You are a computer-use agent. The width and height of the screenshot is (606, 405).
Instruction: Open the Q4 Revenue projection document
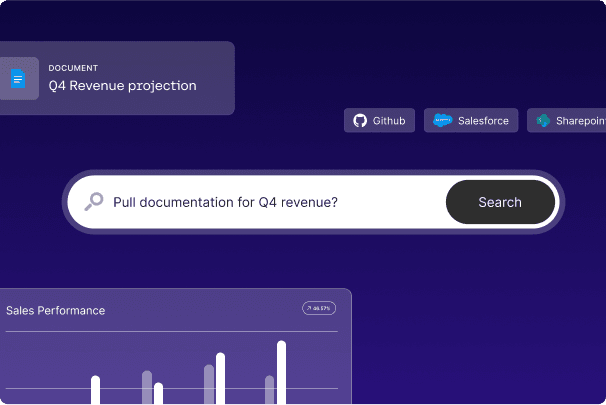coord(122,85)
